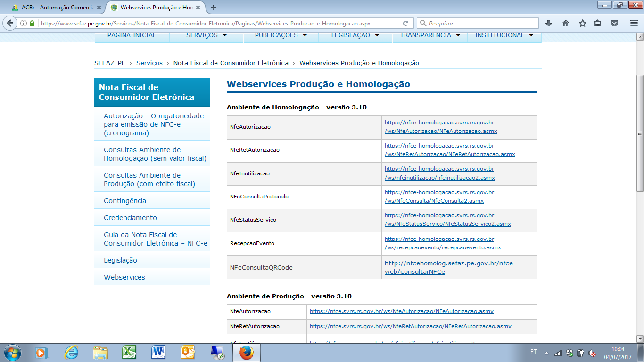The image size is (644, 362).
Task: Open Webservices in the left sidebar
Action: [x=124, y=277]
